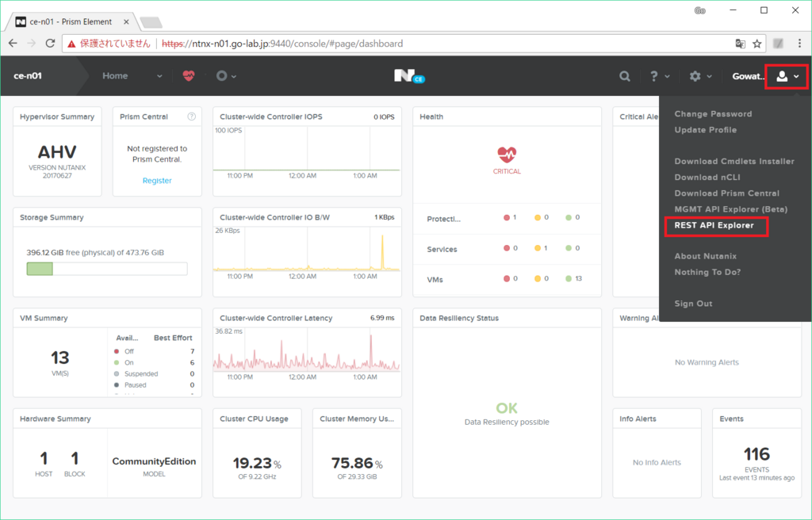812x520 pixels.
Task: Open the search magnifier icon
Action: point(624,76)
